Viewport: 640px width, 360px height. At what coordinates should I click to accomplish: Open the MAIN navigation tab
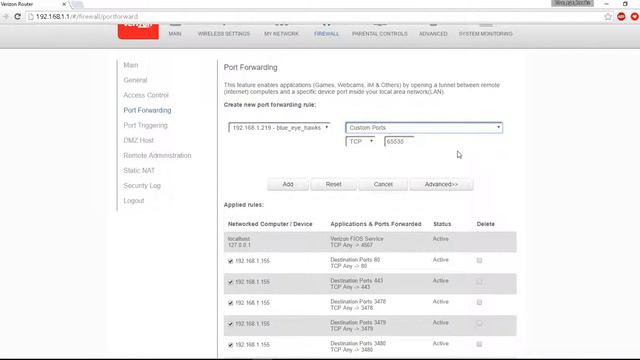coord(175,34)
